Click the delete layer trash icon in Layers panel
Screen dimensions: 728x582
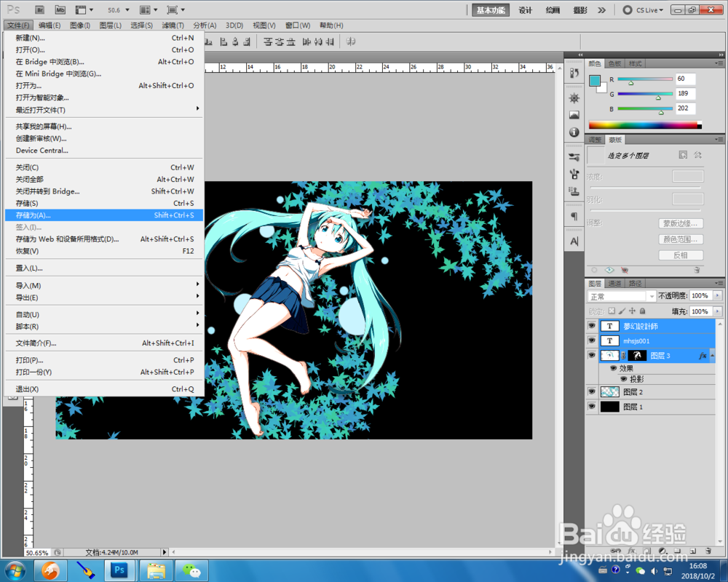pyautogui.click(x=708, y=551)
